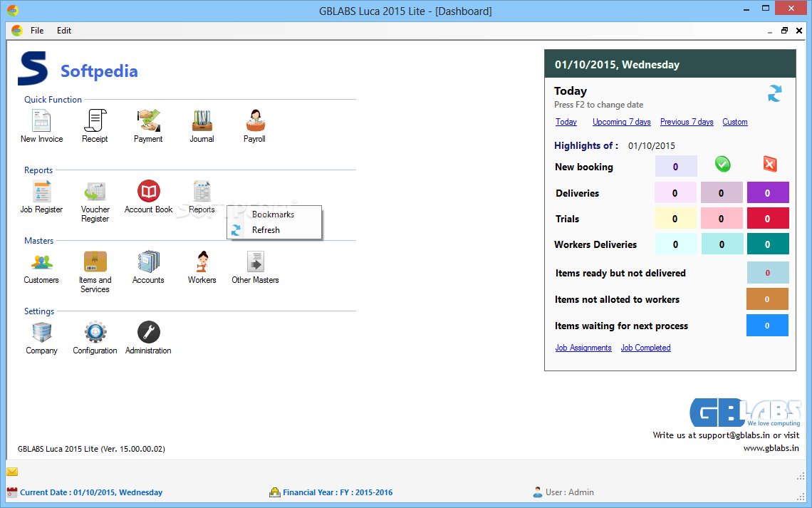Click the app logo icon in menu bar
Image resolution: width=812 pixels, height=508 pixels.
[x=17, y=31]
